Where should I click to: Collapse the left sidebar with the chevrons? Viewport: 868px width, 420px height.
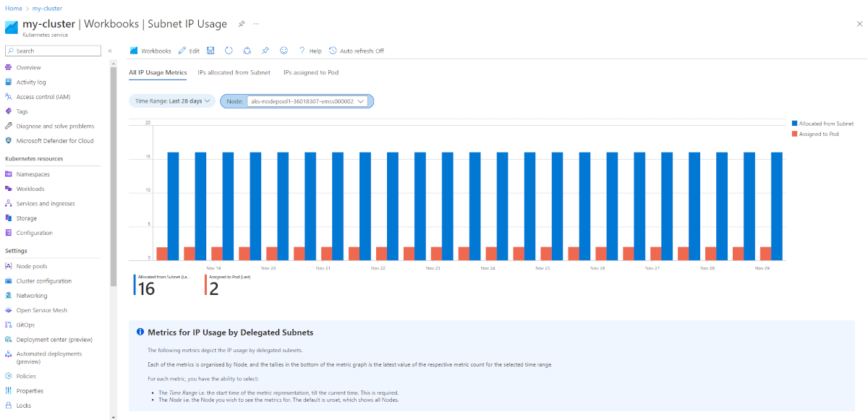(110, 51)
